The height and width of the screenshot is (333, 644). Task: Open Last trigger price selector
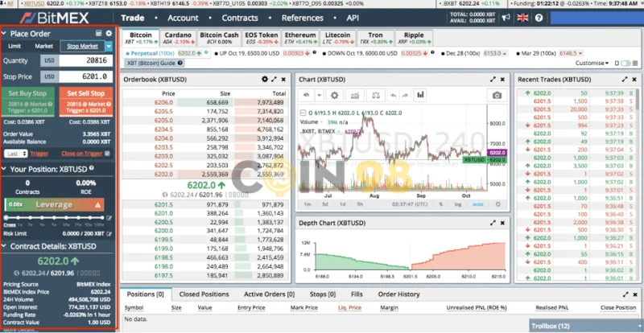tap(16, 154)
